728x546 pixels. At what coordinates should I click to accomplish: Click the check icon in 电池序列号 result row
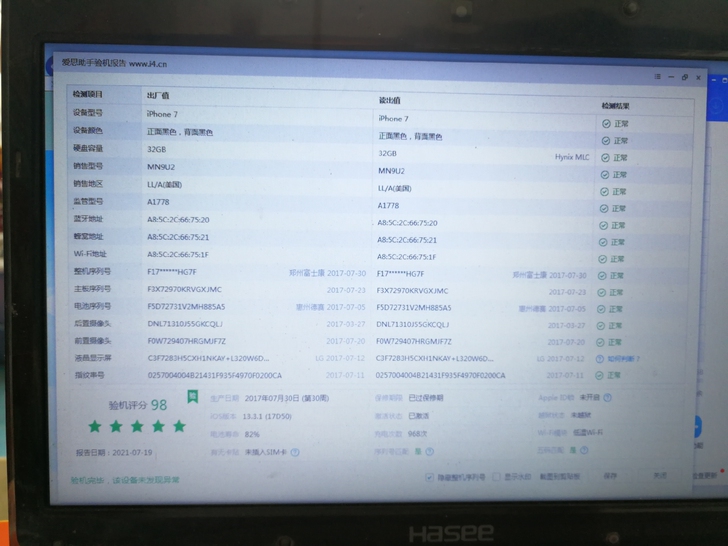[601, 309]
